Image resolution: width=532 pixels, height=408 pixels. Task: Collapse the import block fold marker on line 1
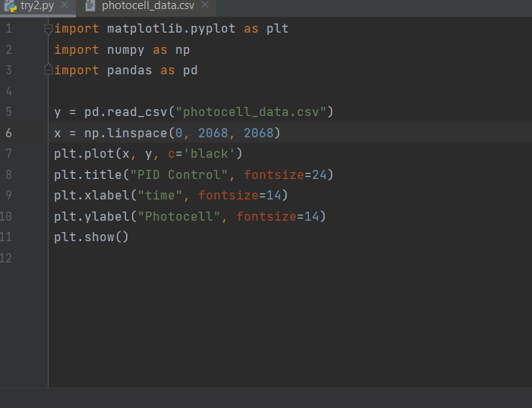click(x=49, y=29)
